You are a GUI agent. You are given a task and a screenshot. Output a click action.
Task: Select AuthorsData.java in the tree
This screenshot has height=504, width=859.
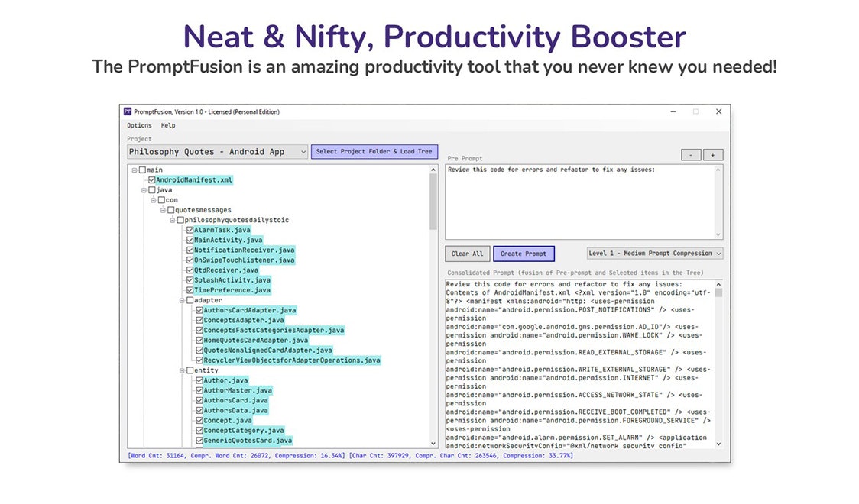235,410
